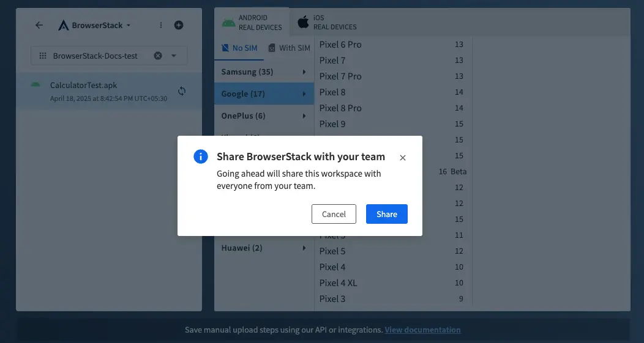
Task: Clear the BrowserStack-Docs-test selection
Action: click(158, 56)
